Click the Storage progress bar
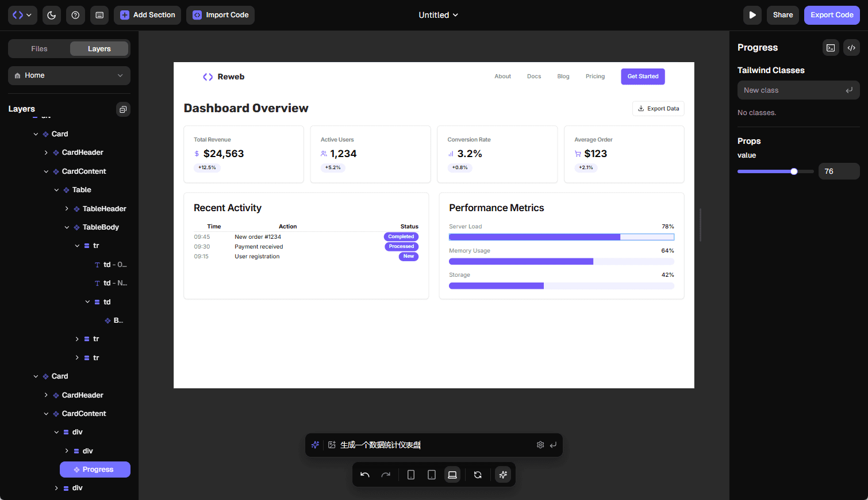Image resolution: width=868 pixels, height=500 pixels. pos(562,285)
